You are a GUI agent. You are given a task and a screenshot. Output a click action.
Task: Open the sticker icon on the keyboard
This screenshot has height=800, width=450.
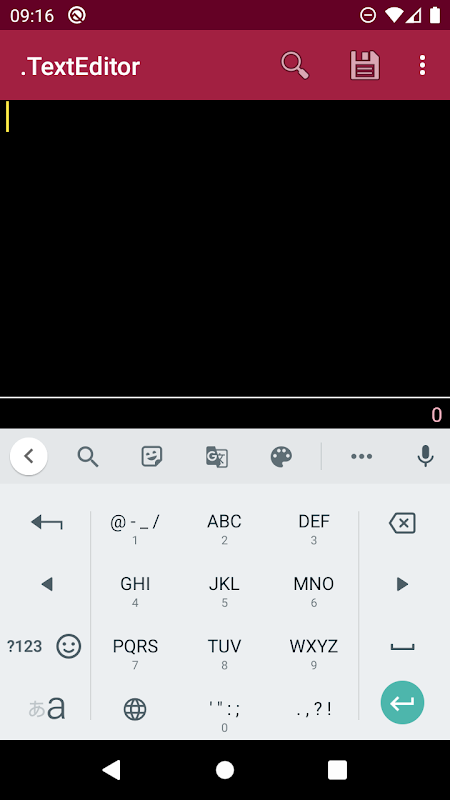click(152, 457)
